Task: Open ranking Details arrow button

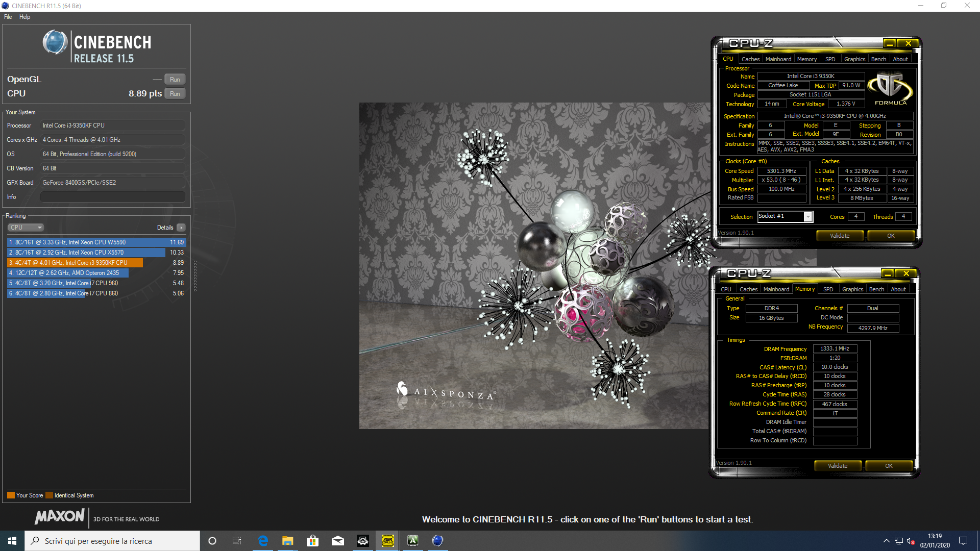Action: tap(181, 228)
